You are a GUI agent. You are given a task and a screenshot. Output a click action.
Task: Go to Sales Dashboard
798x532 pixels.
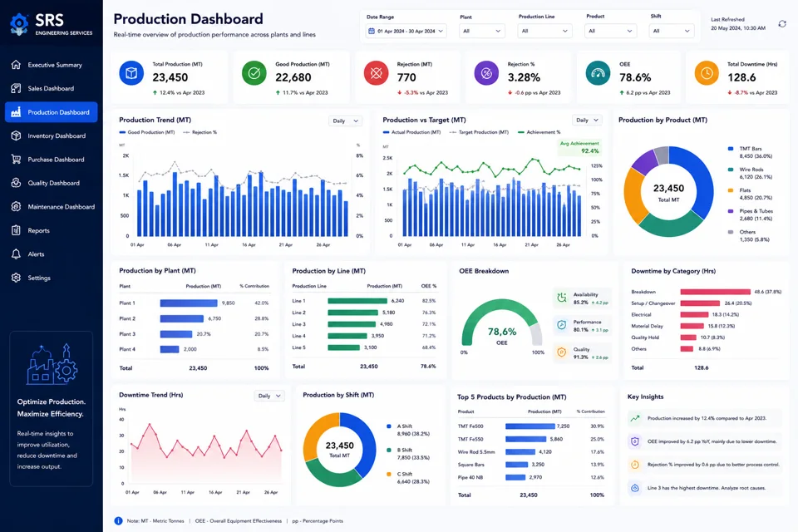pyautogui.click(x=51, y=88)
